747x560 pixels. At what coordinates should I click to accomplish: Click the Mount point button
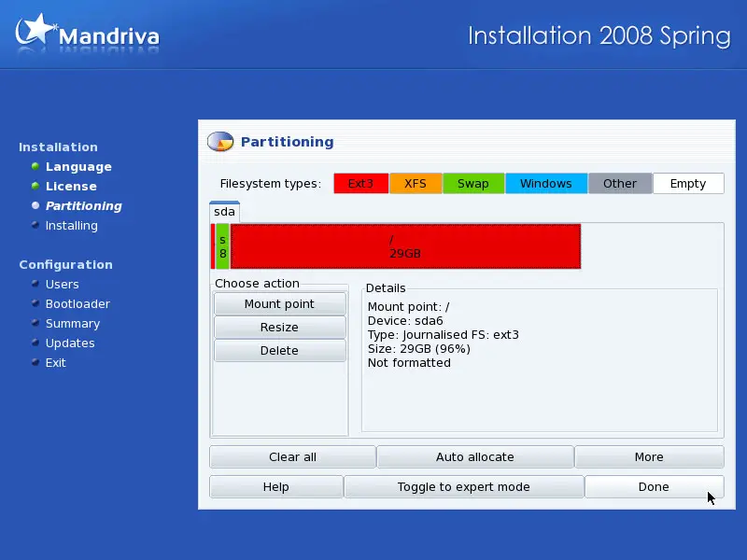click(279, 304)
